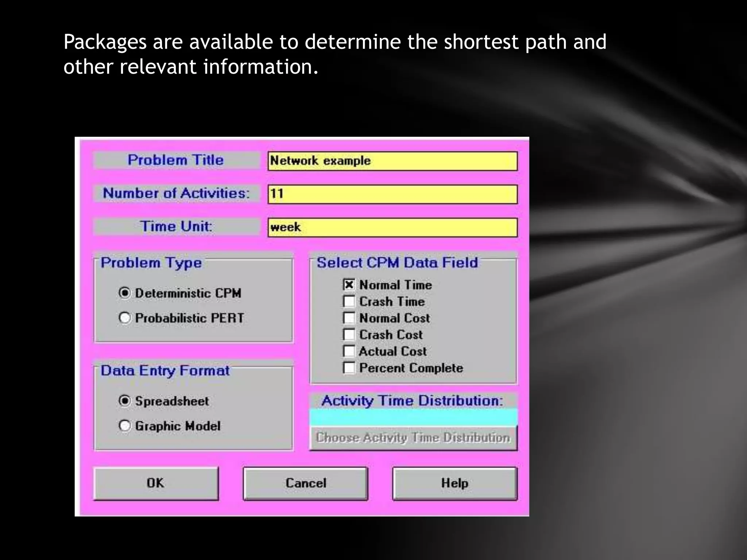Click the Activity Time Distribution label
Image resolution: width=747 pixels, height=560 pixels.
click(412, 401)
